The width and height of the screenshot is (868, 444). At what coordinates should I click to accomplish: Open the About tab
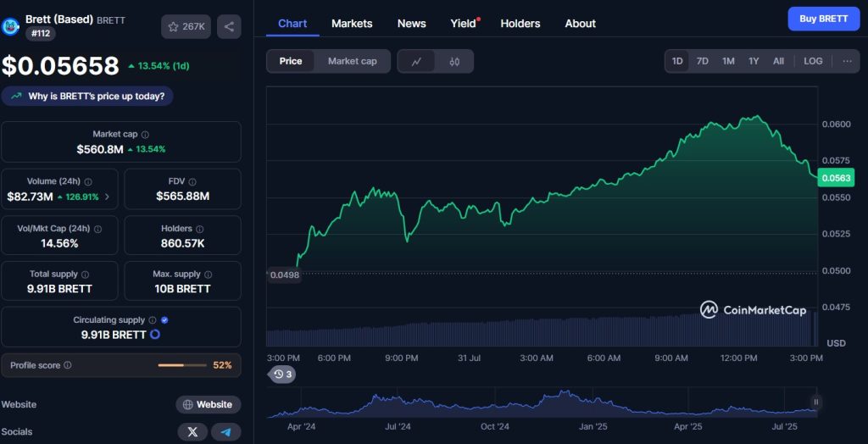580,24
